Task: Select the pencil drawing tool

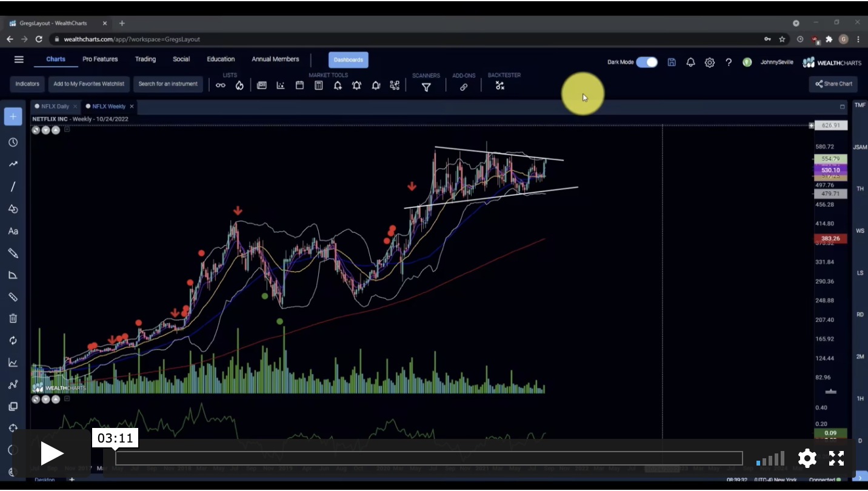Action: [13, 253]
